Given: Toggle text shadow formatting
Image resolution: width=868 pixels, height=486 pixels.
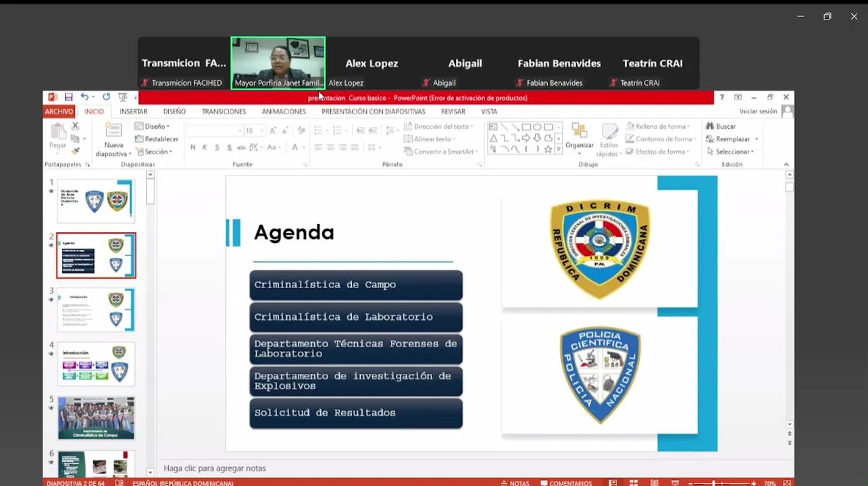Looking at the screenshot, I should pyautogui.click(x=229, y=147).
